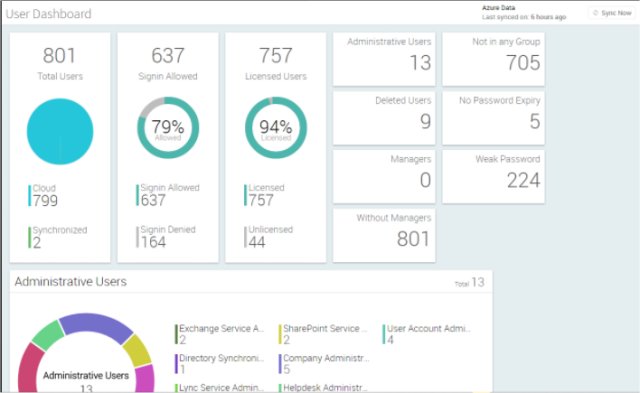
Task: Click the Total Users pie chart
Action: (60, 131)
